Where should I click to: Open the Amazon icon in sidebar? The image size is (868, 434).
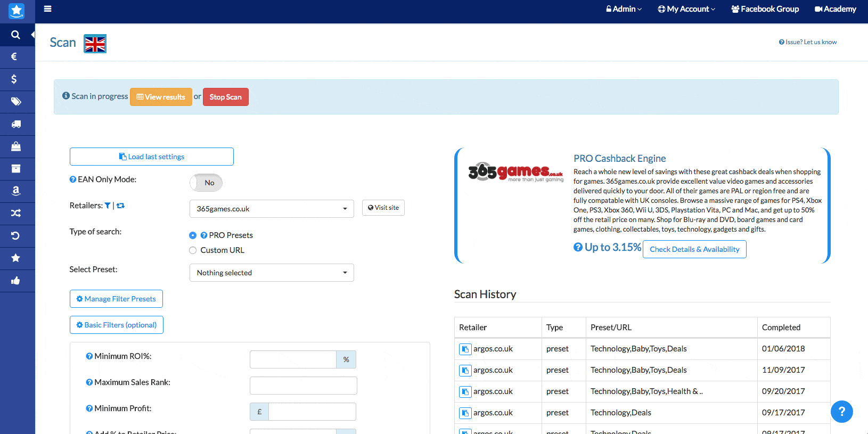tap(16, 191)
